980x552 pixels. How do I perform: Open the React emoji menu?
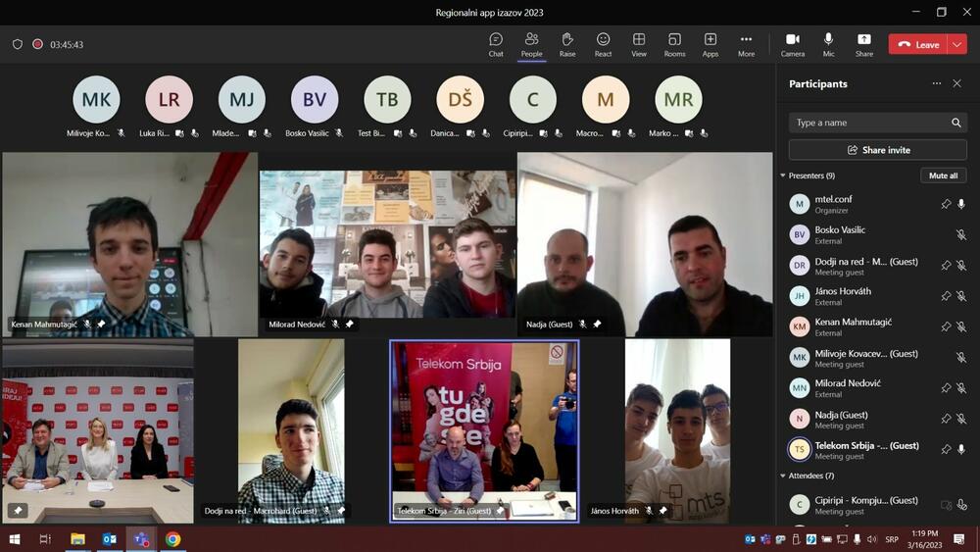click(x=603, y=44)
